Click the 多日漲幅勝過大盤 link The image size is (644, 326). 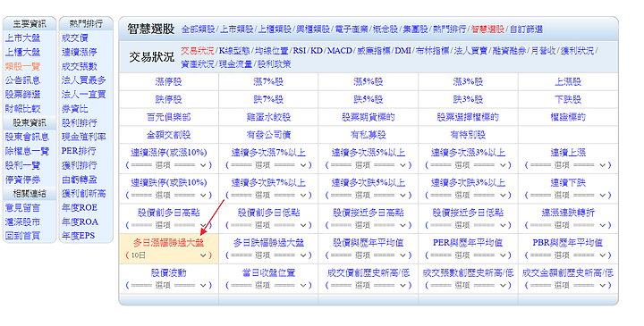(169, 243)
